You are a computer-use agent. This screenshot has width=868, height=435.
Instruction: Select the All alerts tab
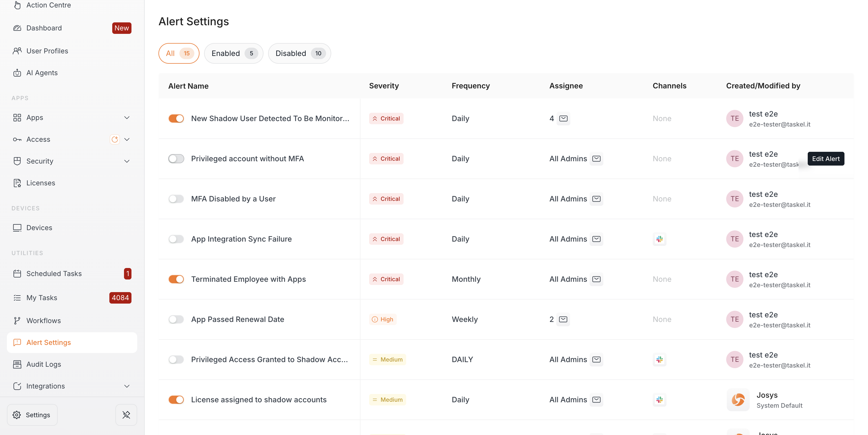tap(179, 53)
